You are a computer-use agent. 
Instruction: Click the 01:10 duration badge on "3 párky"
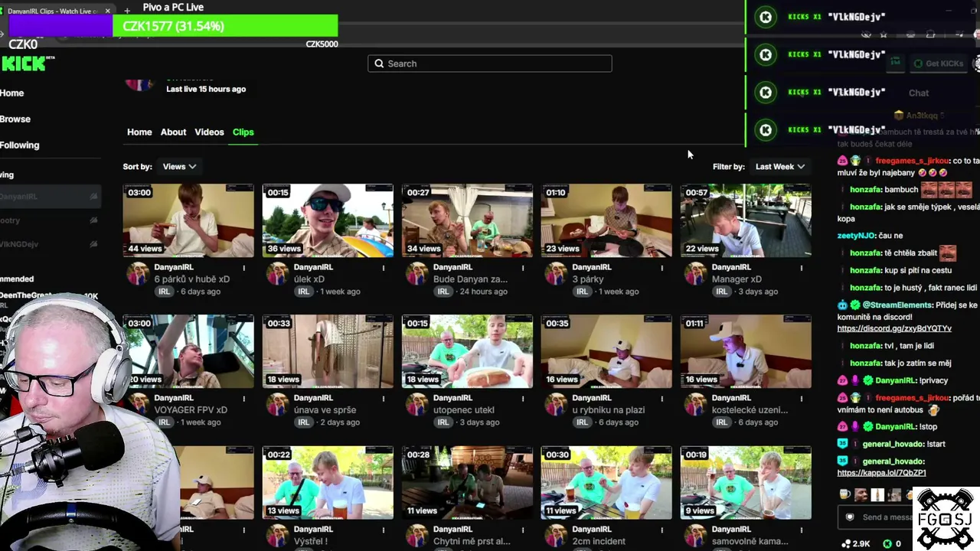pyautogui.click(x=556, y=193)
